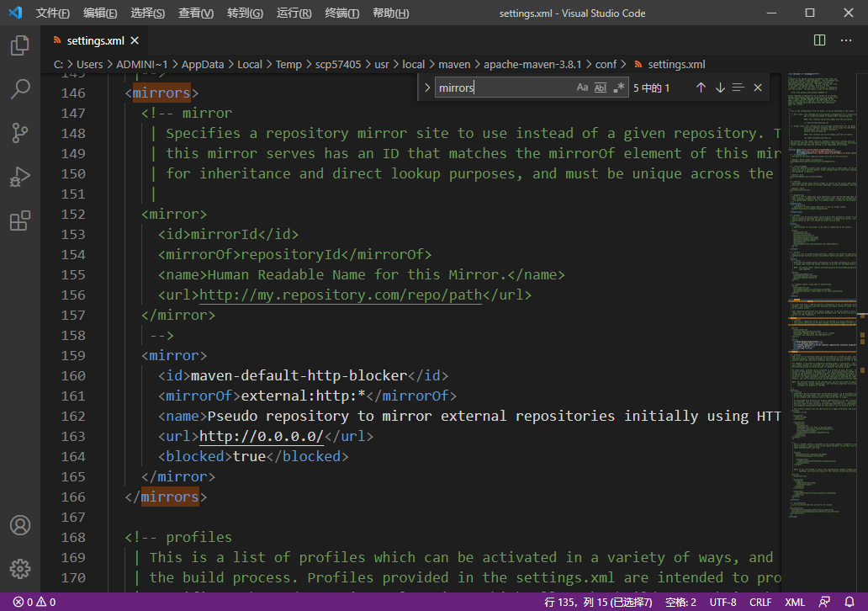Toggle Match Case in find widget
Screen dimensions: 868x611
pos(582,88)
